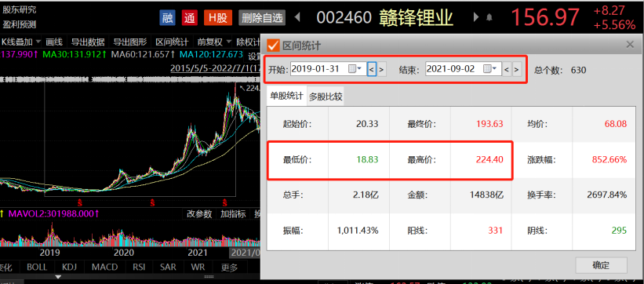Click the 阳线 count 331
Viewport: 644px width, 284px height.
(x=496, y=231)
